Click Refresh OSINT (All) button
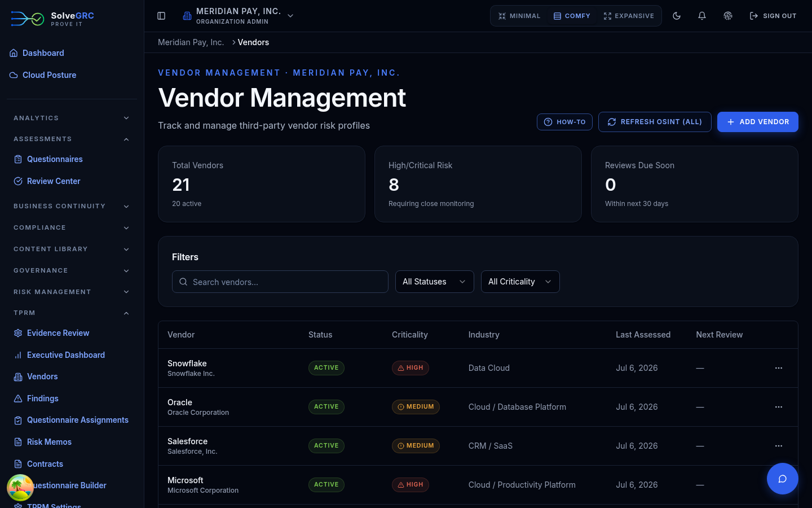The image size is (812, 508). pos(655,122)
